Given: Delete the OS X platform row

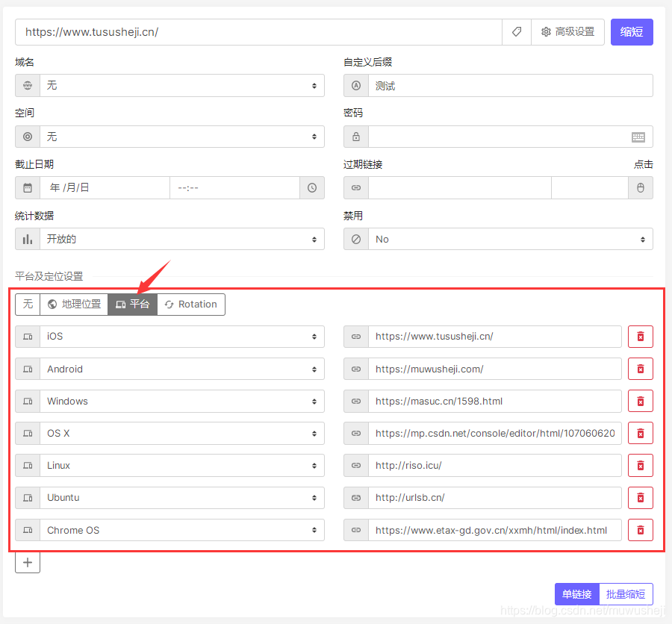Looking at the screenshot, I should click(x=641, y=433).
